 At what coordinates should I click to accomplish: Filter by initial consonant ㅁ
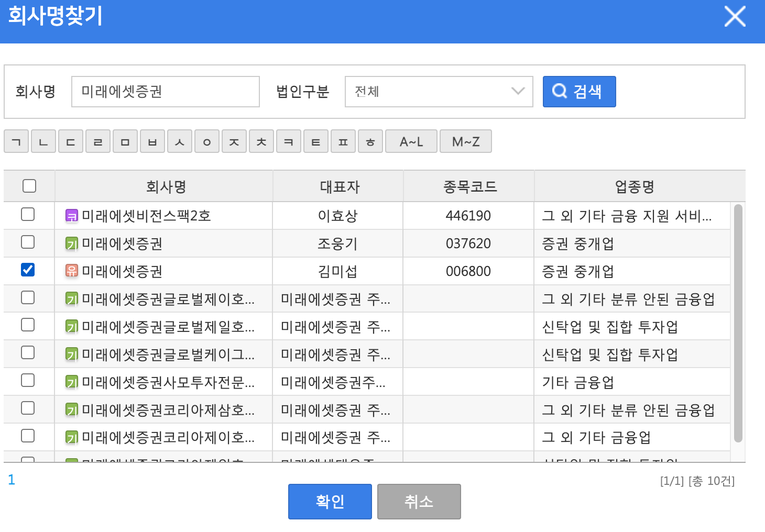(125, 141)
